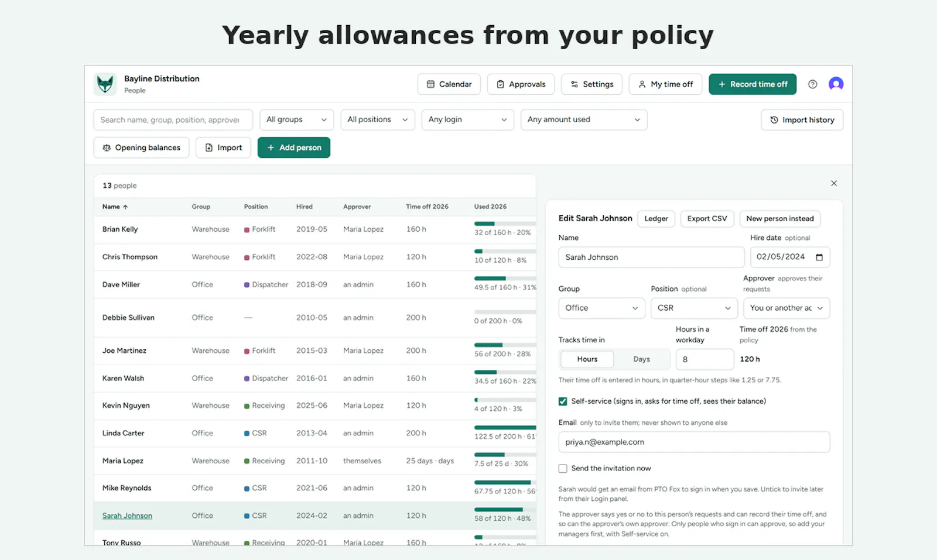Expand the All positions filter
The width and height of the screenshot is (937, 560).
pos(378,119)
